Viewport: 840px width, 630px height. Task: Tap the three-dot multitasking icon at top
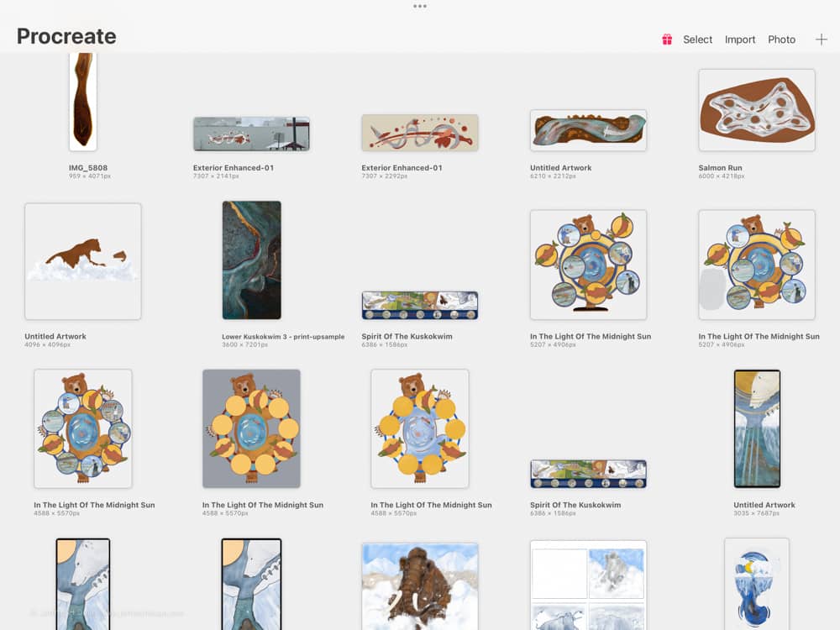click(420, 7)
